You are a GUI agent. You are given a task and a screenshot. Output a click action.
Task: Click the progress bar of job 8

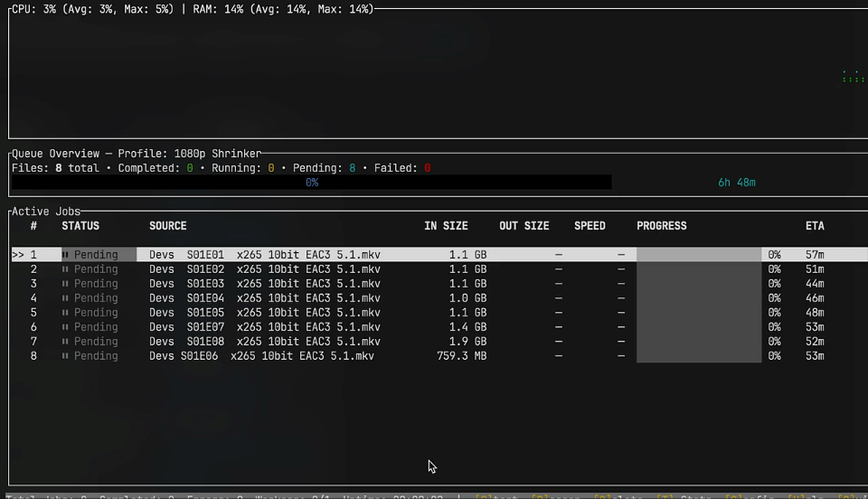tap(699, 355)
